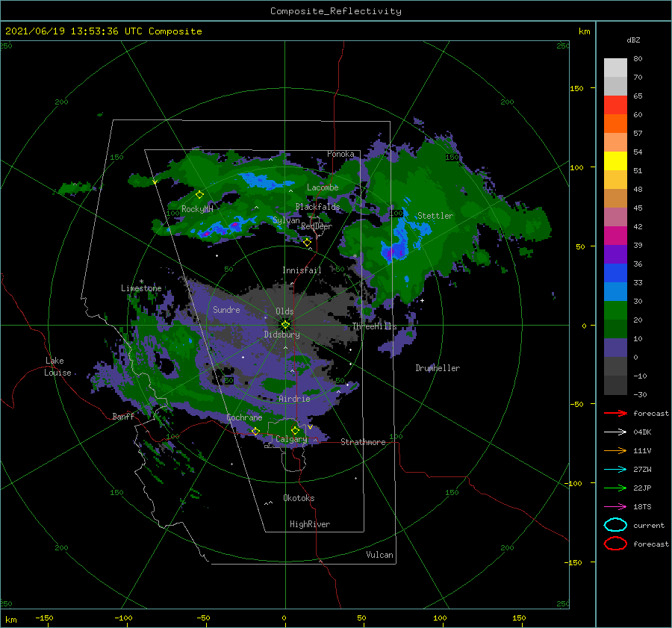
Task: Click the Ponoka label
Action: point(340,154)
